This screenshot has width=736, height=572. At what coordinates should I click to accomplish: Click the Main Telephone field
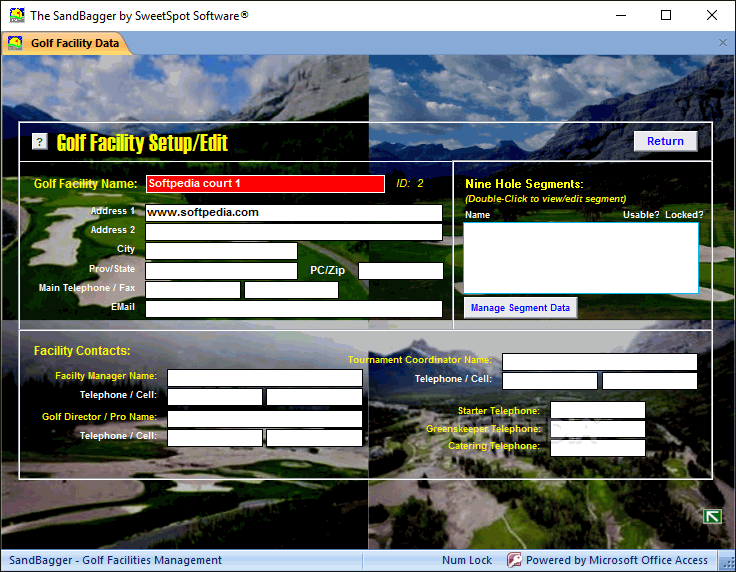pyautogui.click(x=193, y=290)
